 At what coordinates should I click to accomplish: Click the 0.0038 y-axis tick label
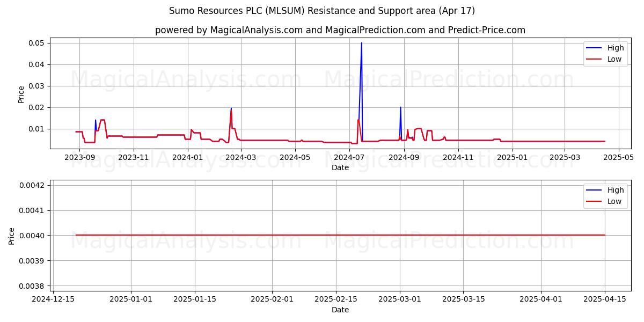coord(33,286)
